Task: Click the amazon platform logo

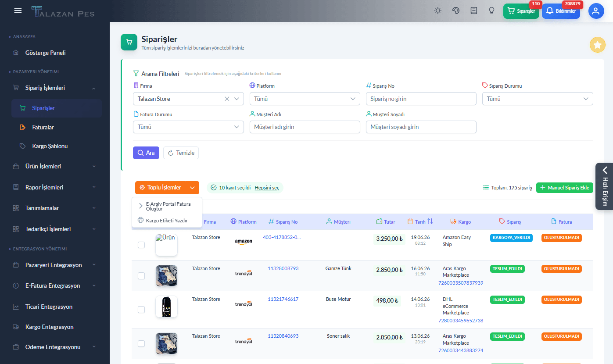Action: click(244, 242)
